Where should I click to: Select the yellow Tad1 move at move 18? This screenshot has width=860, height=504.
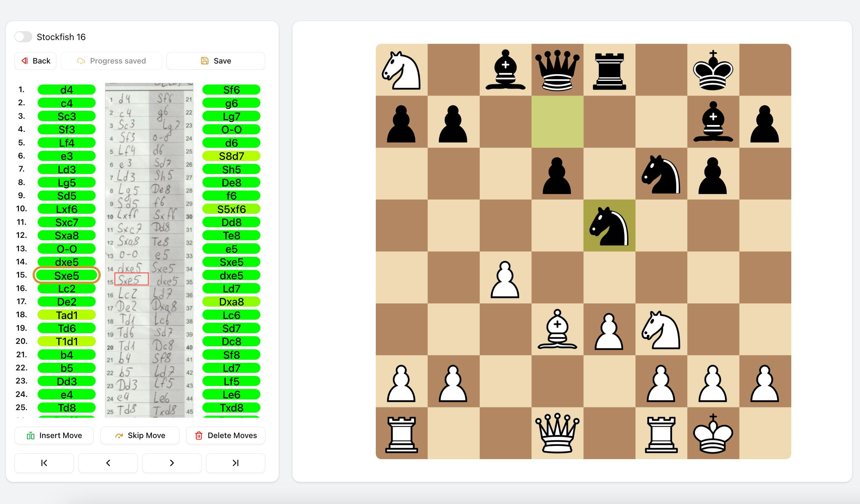click(66, 315)
